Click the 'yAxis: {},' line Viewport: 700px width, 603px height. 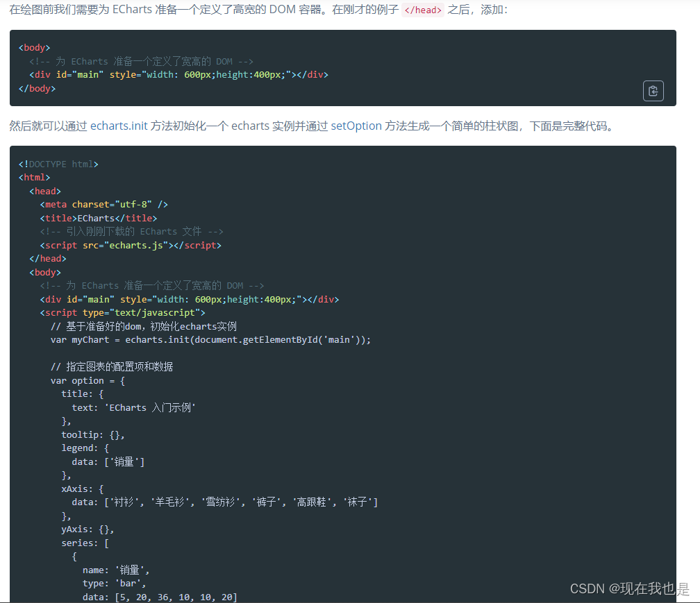pos(88,529)
